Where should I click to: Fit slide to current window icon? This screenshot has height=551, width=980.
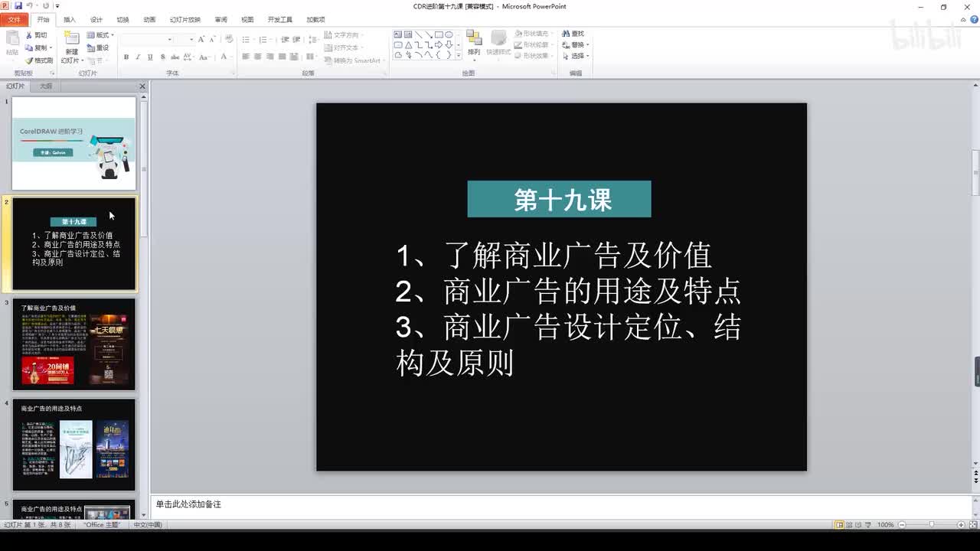(x=972, y=525)
